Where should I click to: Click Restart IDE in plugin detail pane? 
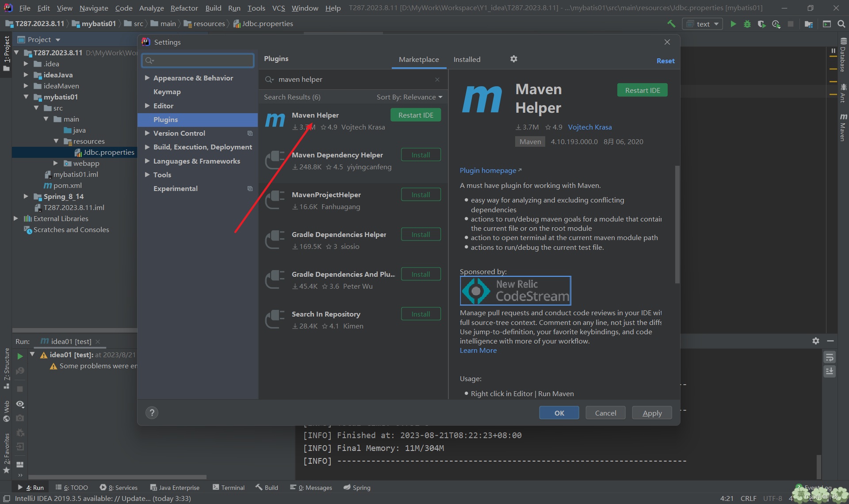(642, 90)
